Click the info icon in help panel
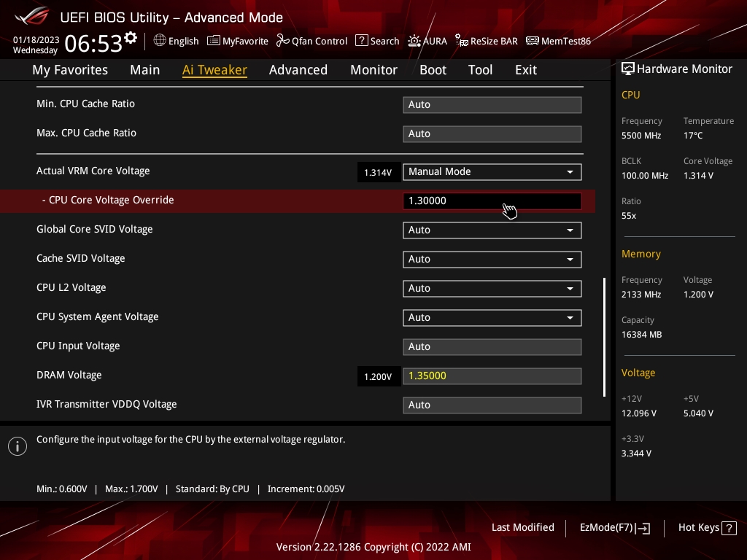The image size is (747, 560). (18, 446)
